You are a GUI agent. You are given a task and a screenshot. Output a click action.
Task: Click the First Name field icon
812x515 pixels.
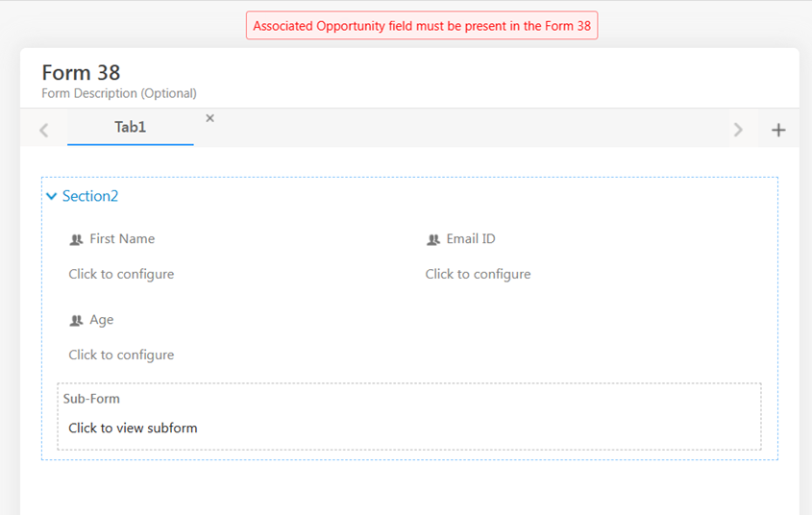click(76, 239)
